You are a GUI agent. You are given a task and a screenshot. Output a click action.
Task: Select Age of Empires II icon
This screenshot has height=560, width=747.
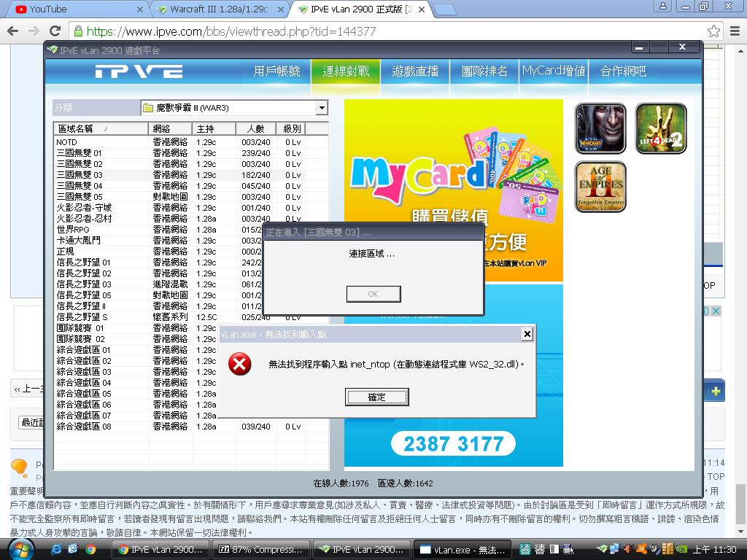pyautogui.click(x=600, y=187)
